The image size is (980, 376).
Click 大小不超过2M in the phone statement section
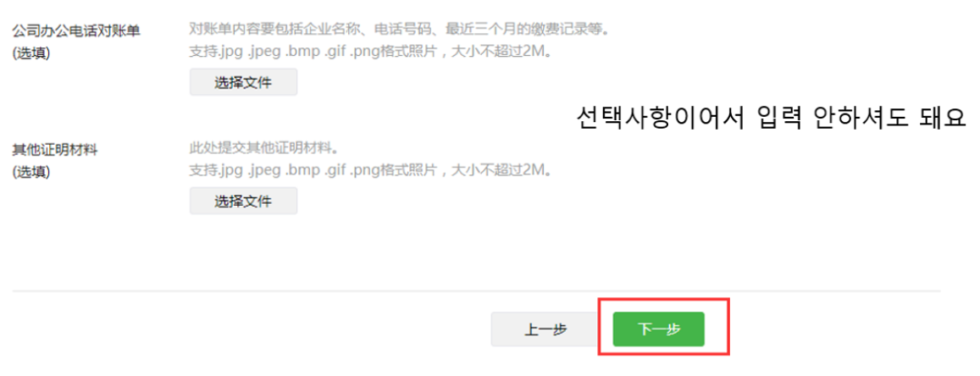(501, 51)
